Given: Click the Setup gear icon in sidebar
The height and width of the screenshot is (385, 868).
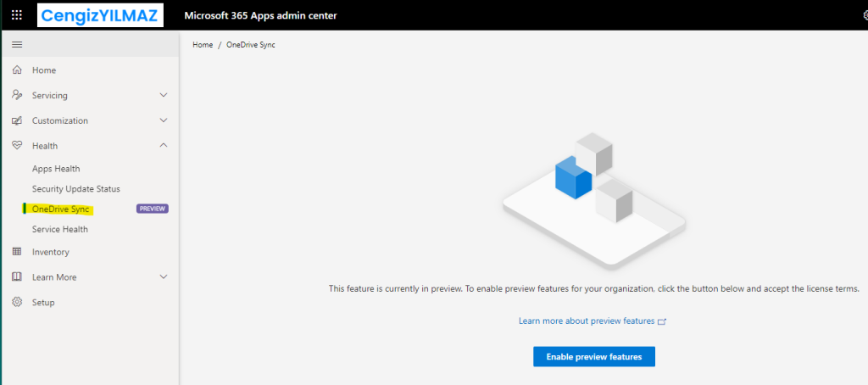Looking at the screenshot, I should click(x=16, y=303).
